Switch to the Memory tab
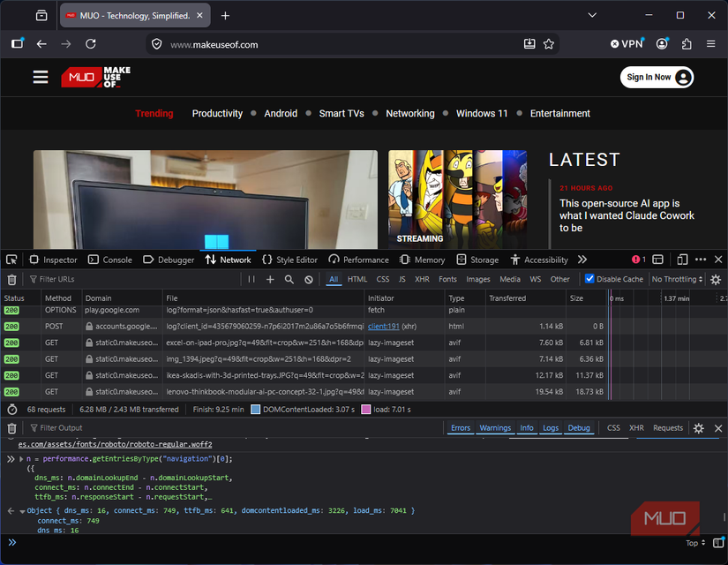728x565 pixels. point(422,260)
